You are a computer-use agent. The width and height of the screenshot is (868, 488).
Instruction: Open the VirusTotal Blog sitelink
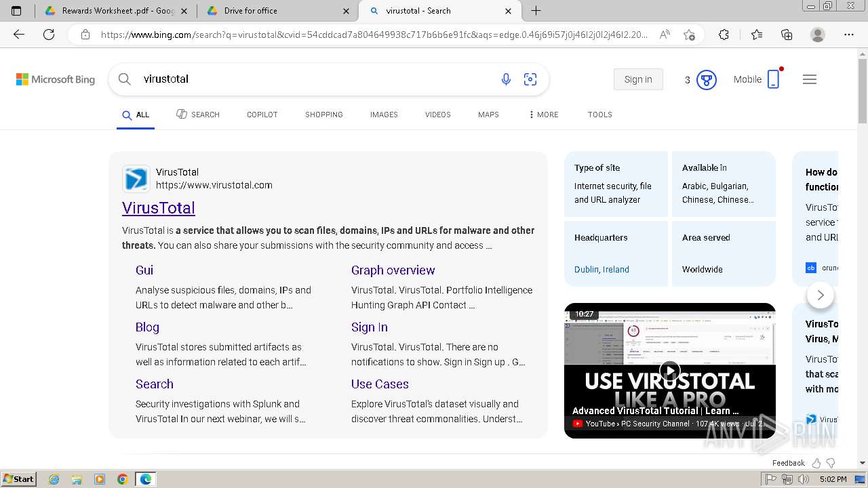tap(147, 327)
